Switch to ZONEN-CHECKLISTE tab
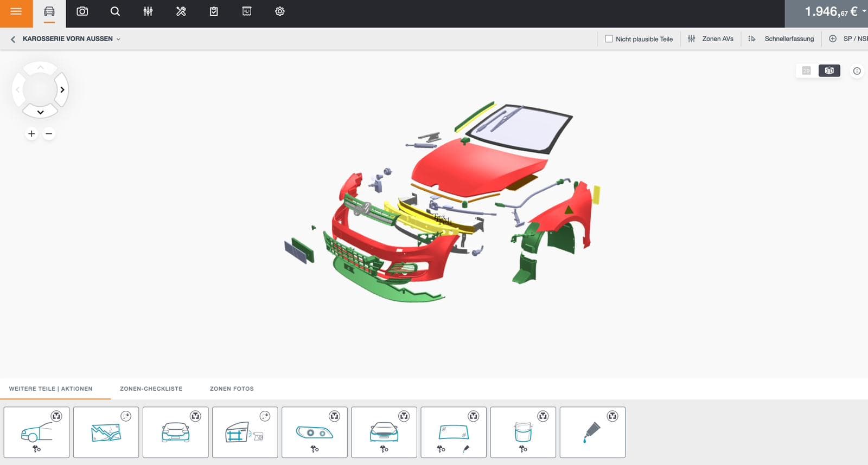 pyautogui.click(x=151, y=389)
